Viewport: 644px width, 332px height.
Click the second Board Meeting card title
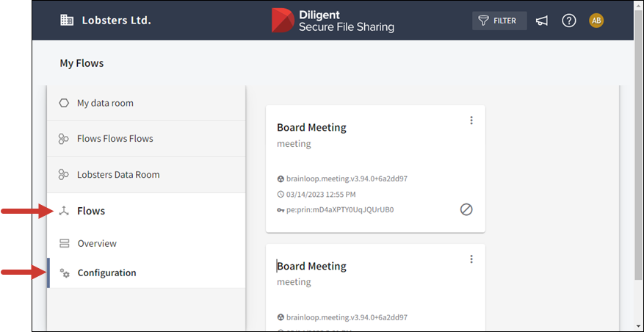point(311,266)
